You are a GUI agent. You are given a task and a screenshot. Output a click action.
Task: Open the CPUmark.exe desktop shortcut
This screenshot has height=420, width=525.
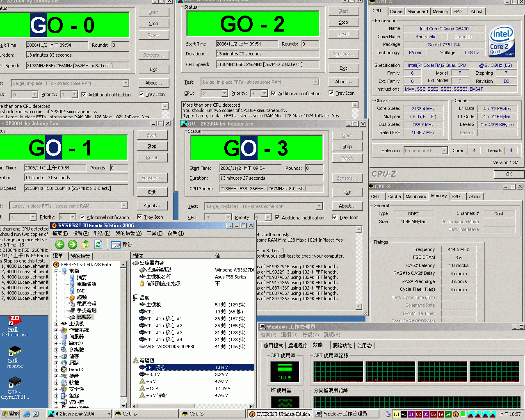pos(15,326)
